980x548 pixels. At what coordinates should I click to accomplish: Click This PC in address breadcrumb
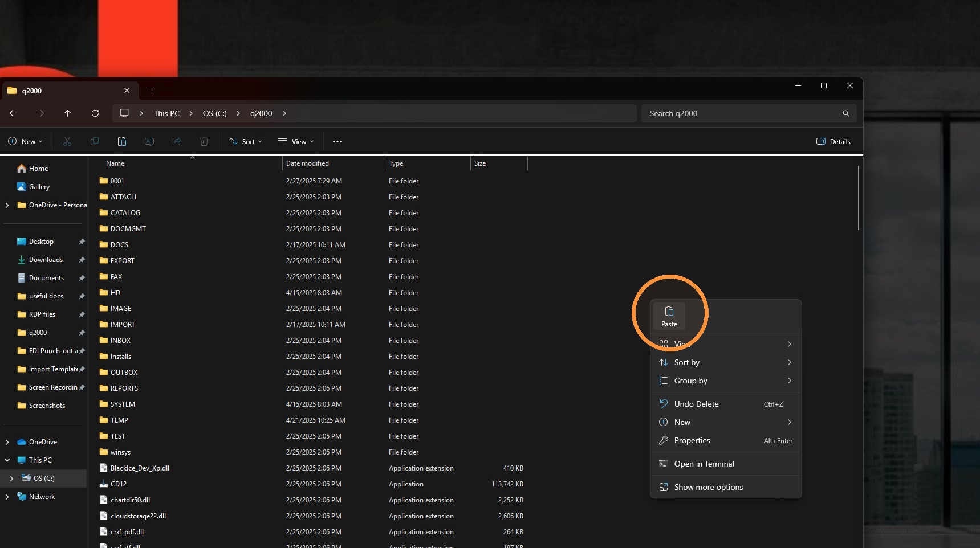pyautogui.click(x=166, y=113)
